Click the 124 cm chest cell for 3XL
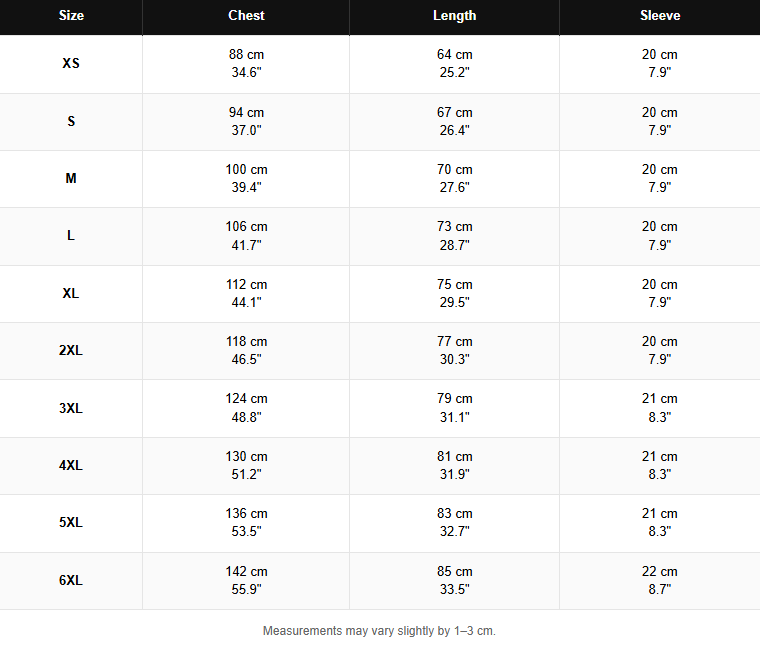760x652 pixels. pos(246,408)
